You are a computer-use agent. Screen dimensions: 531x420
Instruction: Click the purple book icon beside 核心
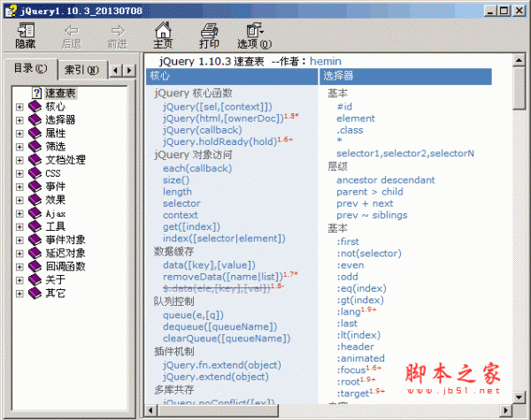pyautogui.click(x=35, y=107)
